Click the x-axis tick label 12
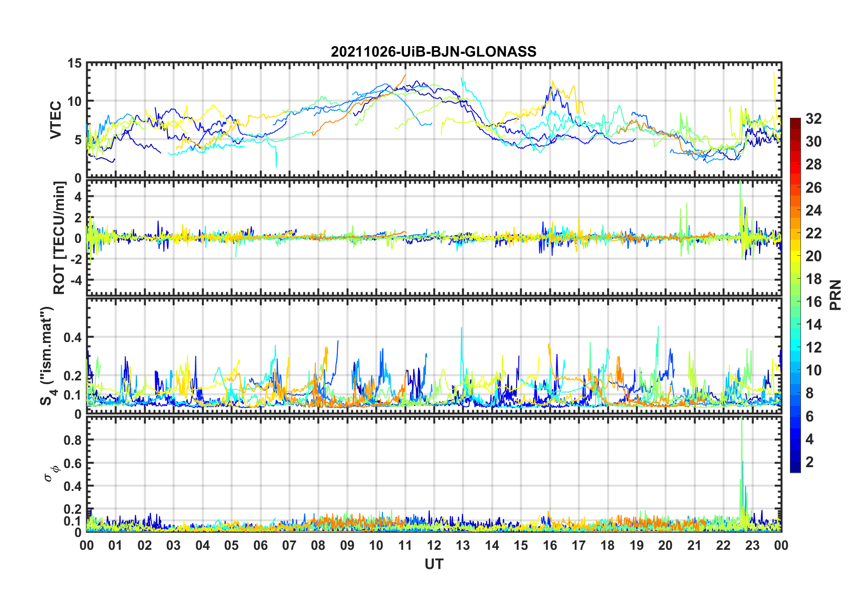The height and width of the screenshot is (590, 868). (x=434, y=545)
